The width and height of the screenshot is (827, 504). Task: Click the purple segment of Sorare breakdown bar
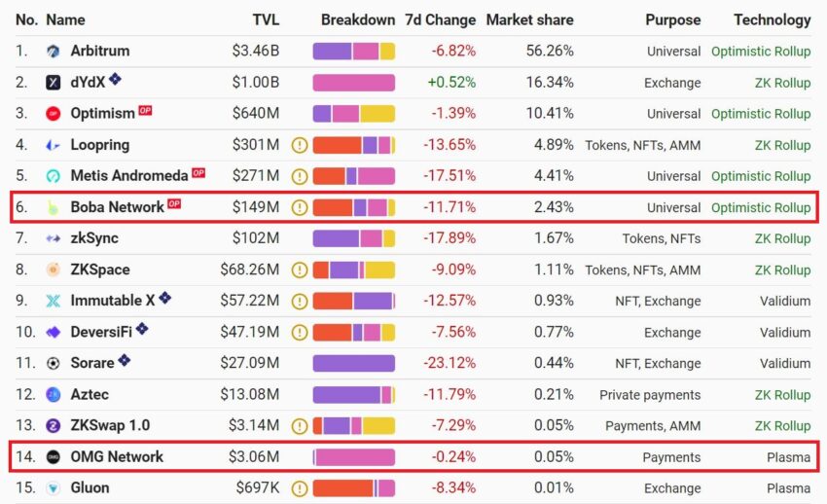pos(353,363)
